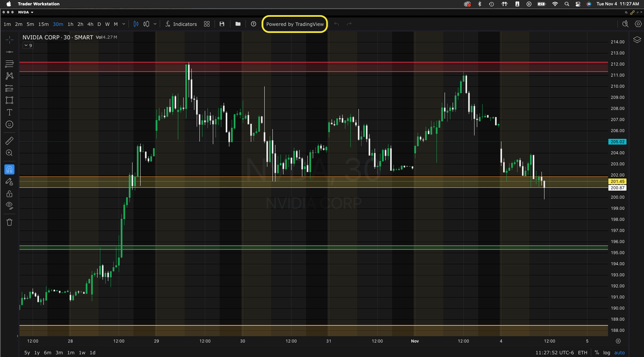The width and height of the screenshot is (644, 357).
Task: Toggle the magnet mode tool
Action: 9,169
